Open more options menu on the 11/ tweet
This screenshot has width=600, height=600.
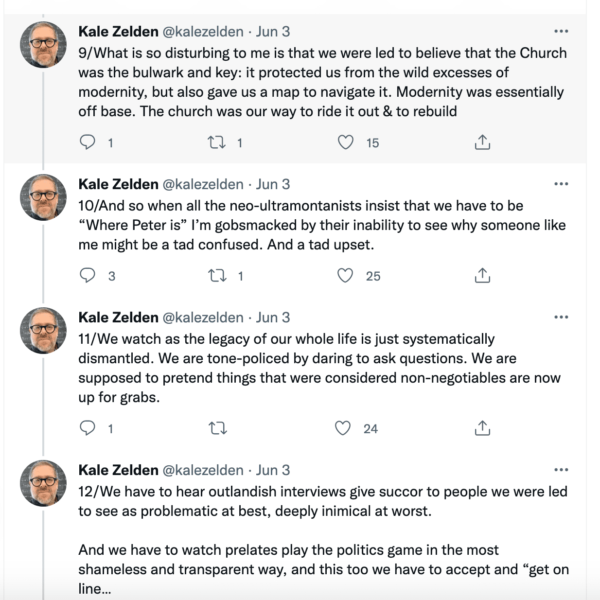[561, 317]
